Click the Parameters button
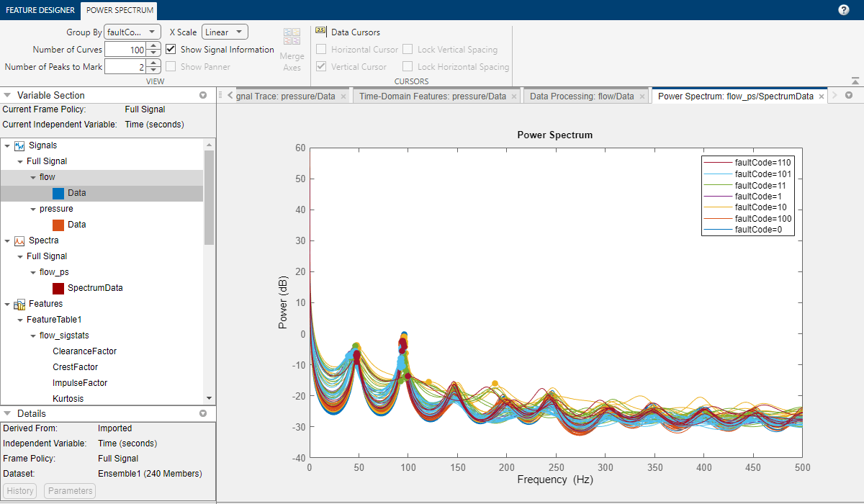This screenshot has height=504, width=864. coord(70,491)
